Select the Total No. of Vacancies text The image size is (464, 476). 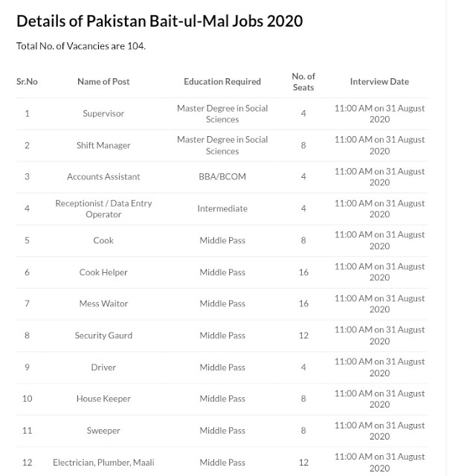click(81, 46)
